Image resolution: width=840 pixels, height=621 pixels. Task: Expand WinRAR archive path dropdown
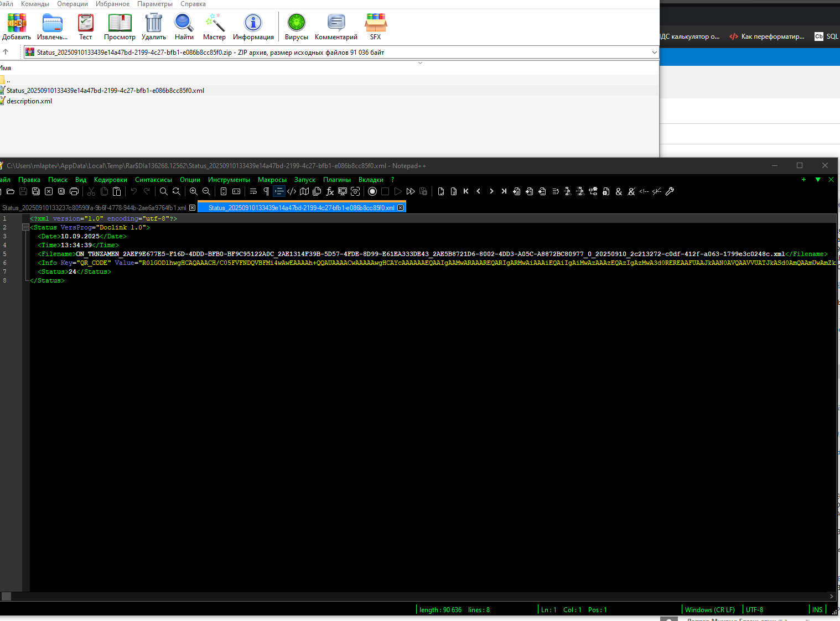pyautogui.click(x=654, y=53)
